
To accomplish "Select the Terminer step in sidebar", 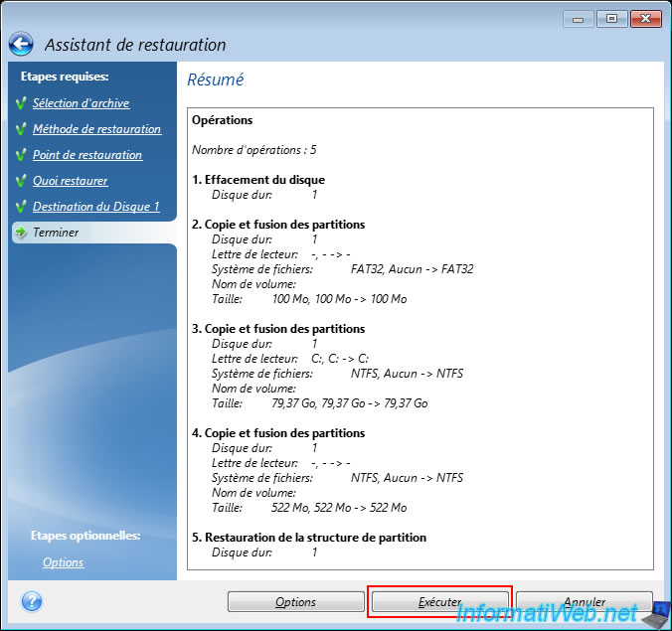I will 56,233.
